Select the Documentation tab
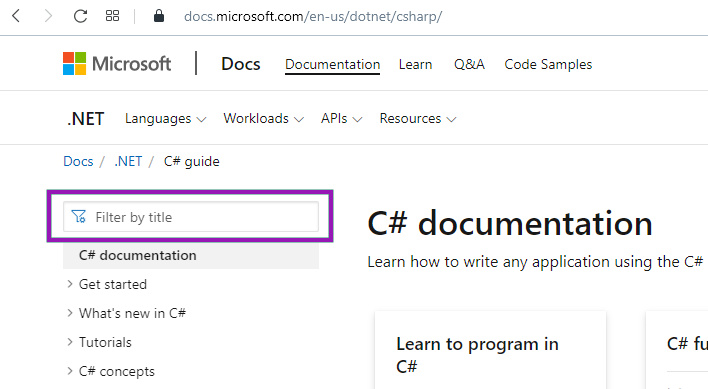Screen dimensions: 708x389 (332, 65)
